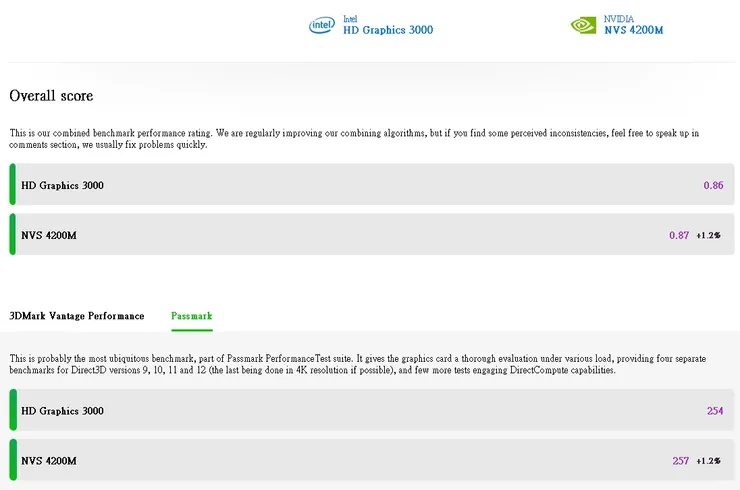Click green indicator on HD Graphics 3000 overall bar
The image size is (740, 490).
coord(12,185)
